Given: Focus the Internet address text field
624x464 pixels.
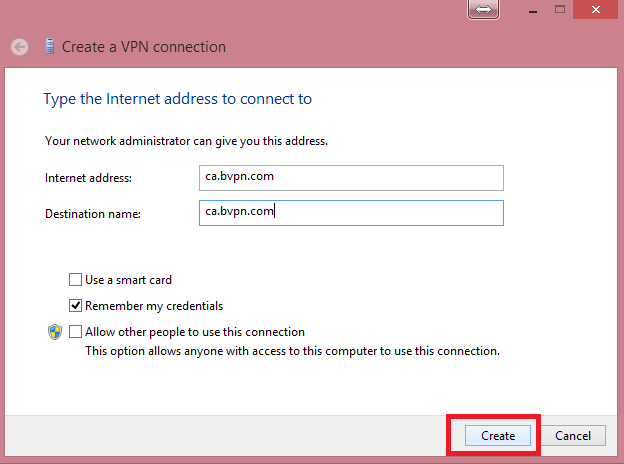Looking at the screenshot, I should tap(350, 177).
